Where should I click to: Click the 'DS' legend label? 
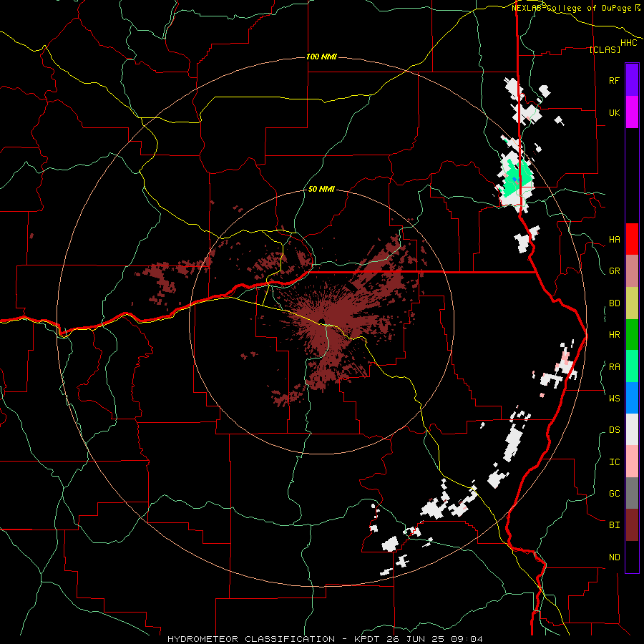click(x=614, y=430)
